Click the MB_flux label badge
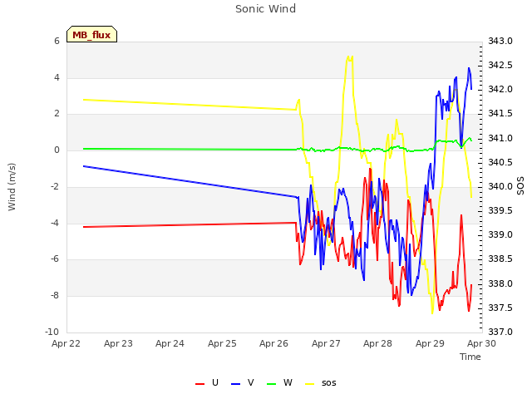The image size is (532, 399). (x=91, y=34)
